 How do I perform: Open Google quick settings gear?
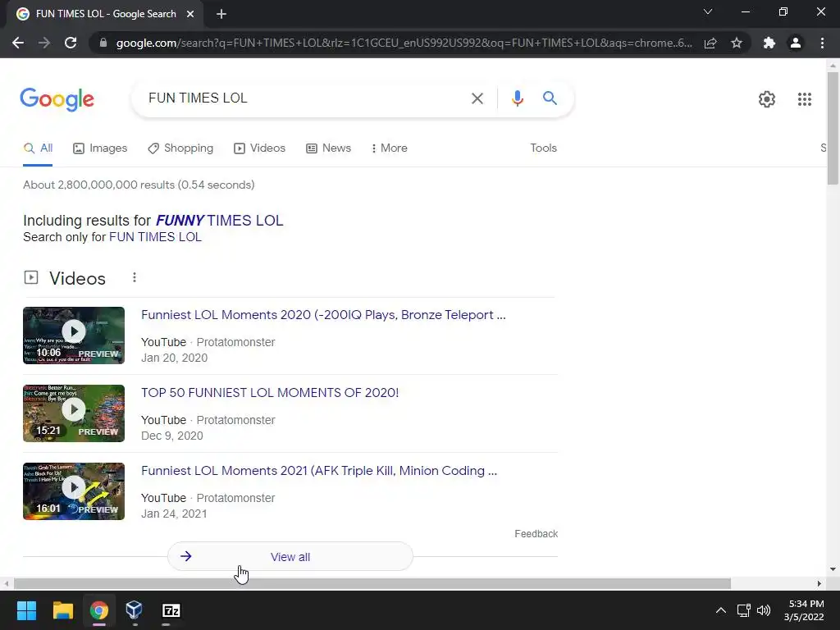[767, 99]
